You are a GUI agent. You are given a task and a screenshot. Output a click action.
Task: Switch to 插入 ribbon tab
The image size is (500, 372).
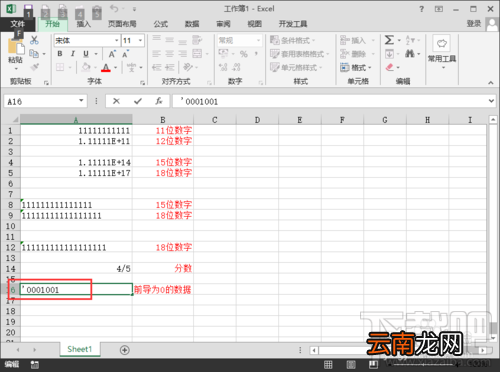click(x=83, y=24)
